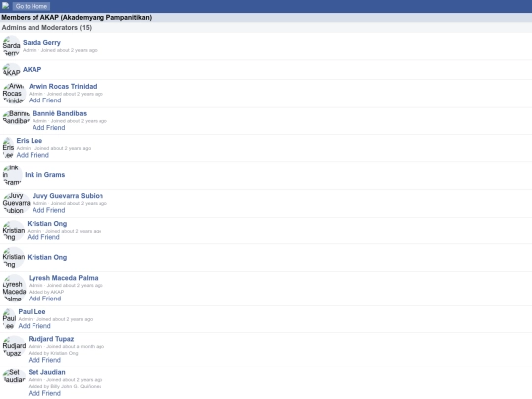Click Sarda Gerry's avatar thumbnail
532x399 pixels.
tap(11, 46)
